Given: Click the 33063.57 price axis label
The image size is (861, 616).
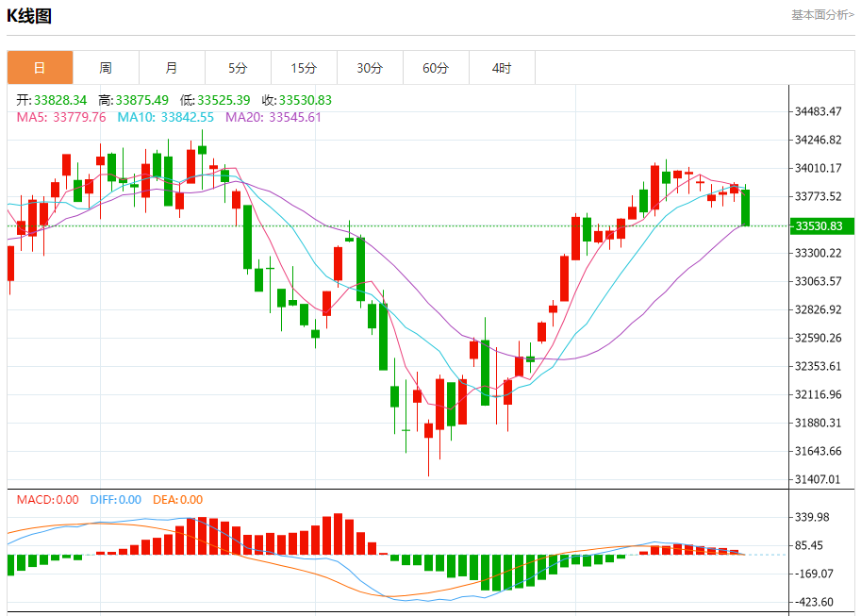Looking at the screenshot, I should point(819,281).
